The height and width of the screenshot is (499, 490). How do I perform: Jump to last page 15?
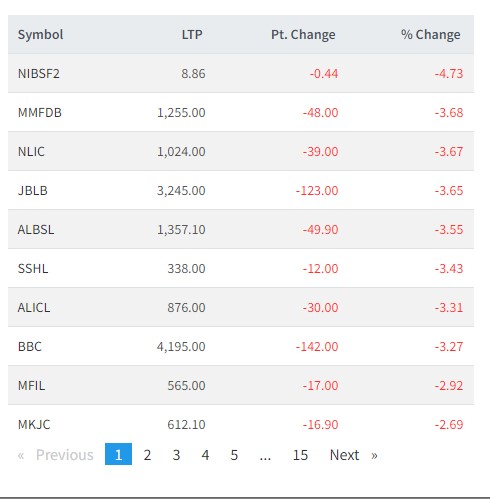(x=300, y=455)
